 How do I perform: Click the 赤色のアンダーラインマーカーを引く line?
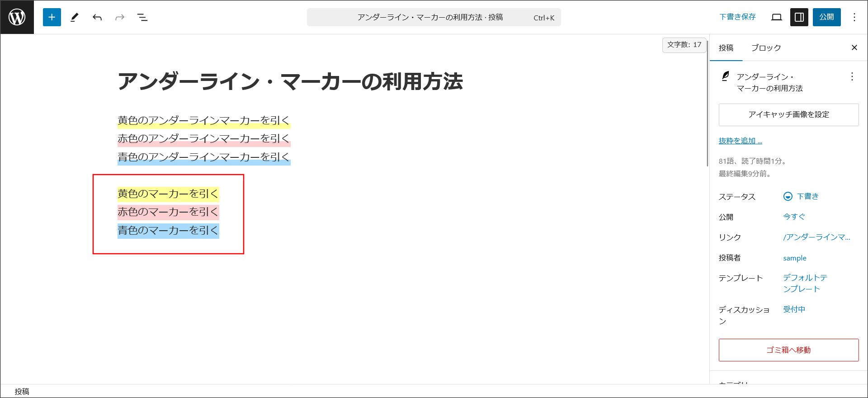click(x=204, y=139)
